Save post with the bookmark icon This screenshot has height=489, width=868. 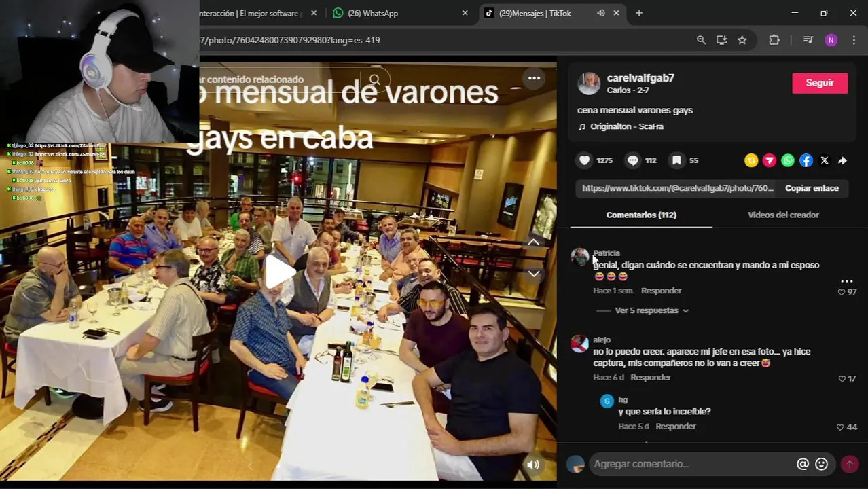coord(676,160)
